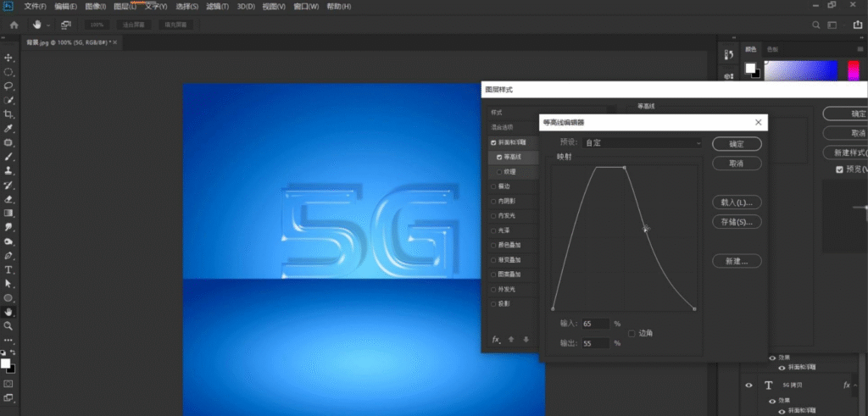
Task: Enable Inner Shadow (内阴影) checkbox
Action: coord(494,202)
